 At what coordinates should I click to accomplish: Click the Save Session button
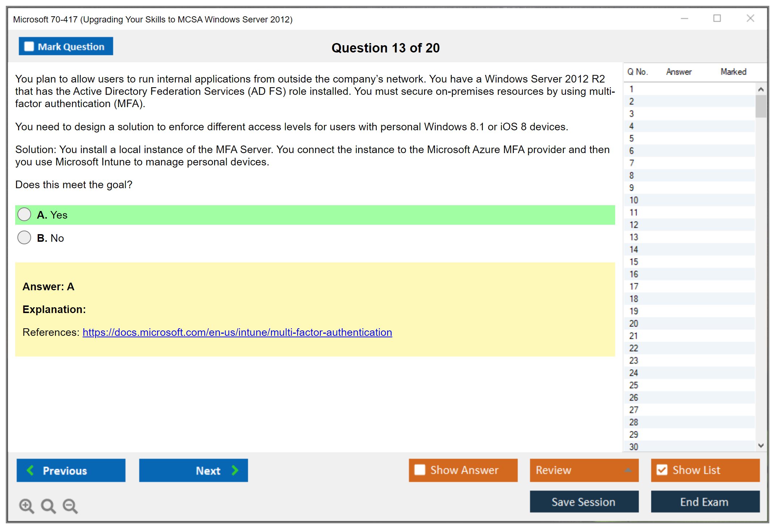(584, 502)
